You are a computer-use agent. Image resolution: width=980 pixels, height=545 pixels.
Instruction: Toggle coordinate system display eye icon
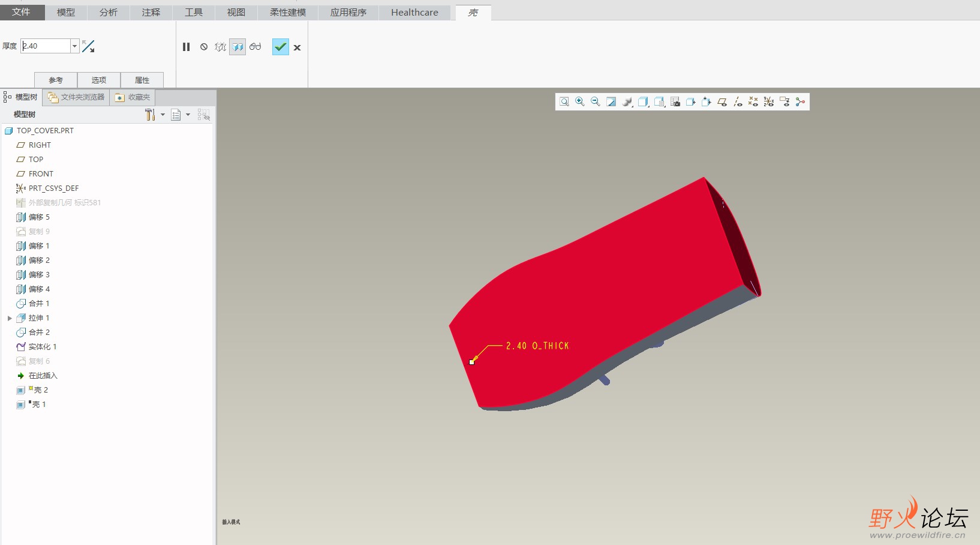coord(769,102)
